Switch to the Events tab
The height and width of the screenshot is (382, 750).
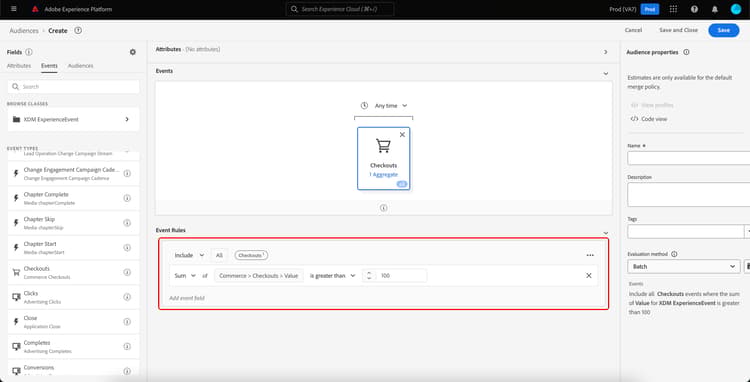[x=49, y=66]
